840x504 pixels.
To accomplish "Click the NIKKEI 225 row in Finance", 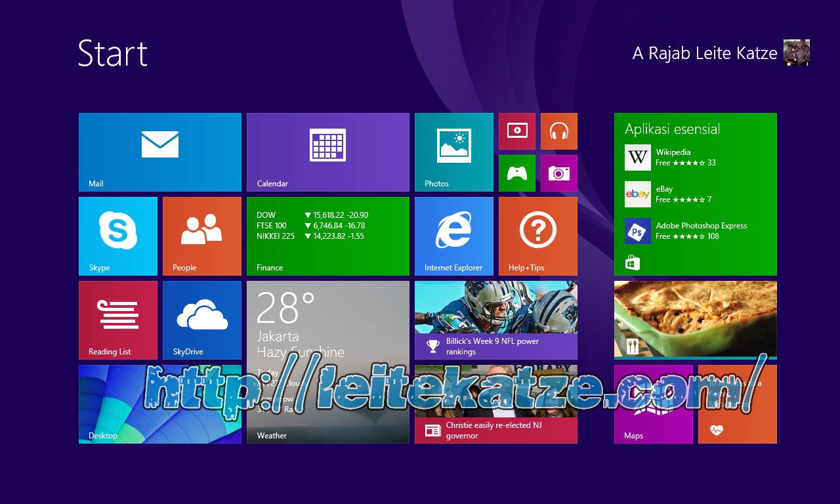I will (310, 236).
